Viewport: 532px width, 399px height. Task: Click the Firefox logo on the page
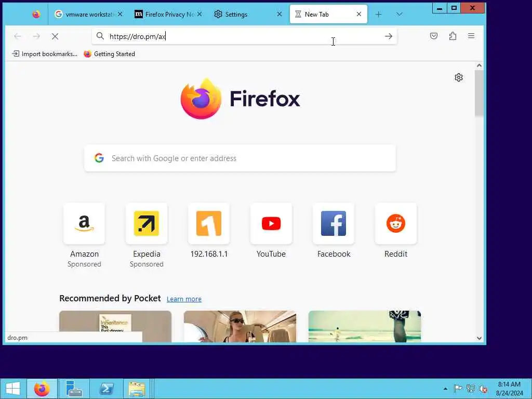click(x=240, y=99)
